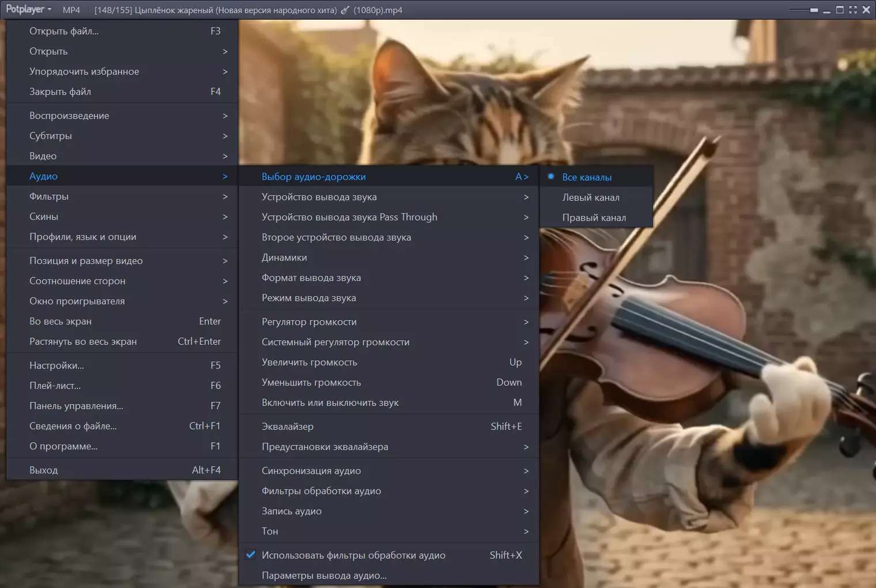Expand the 'Открыть' submenu

[122, 51]
